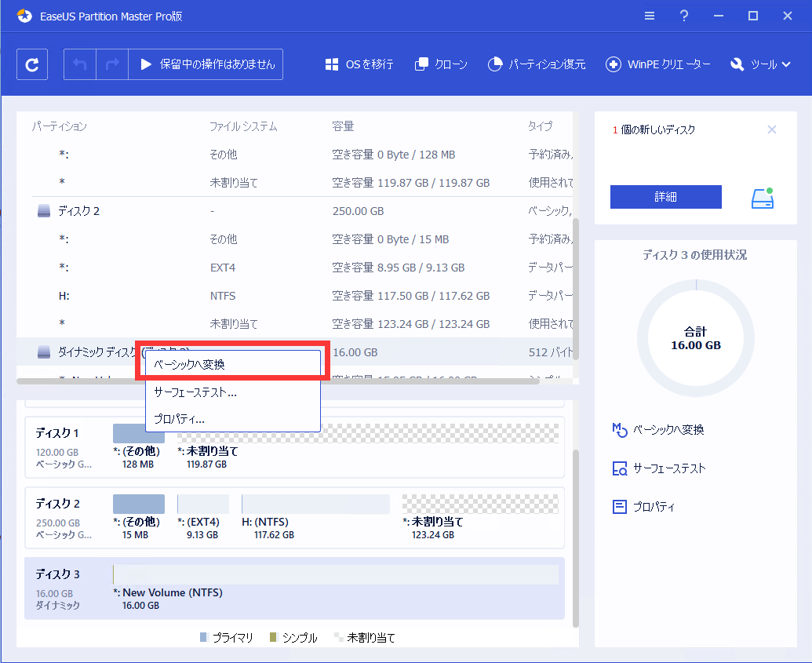The image size is (812, 663).
Task: Click the redo arrow toolbar icon
Action: pyautogui.click(x=112, y=64)
